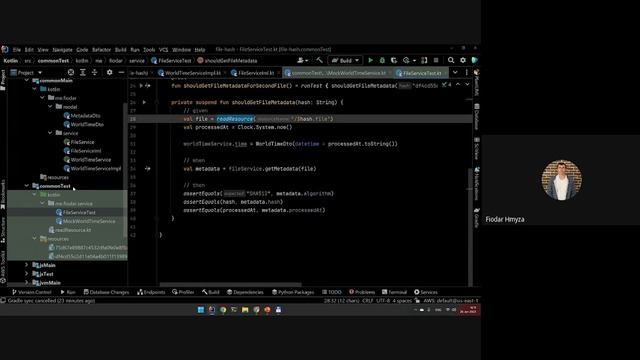Click Expand All in the Project panel
Screen dimensions: 640x360
point(83,72)
